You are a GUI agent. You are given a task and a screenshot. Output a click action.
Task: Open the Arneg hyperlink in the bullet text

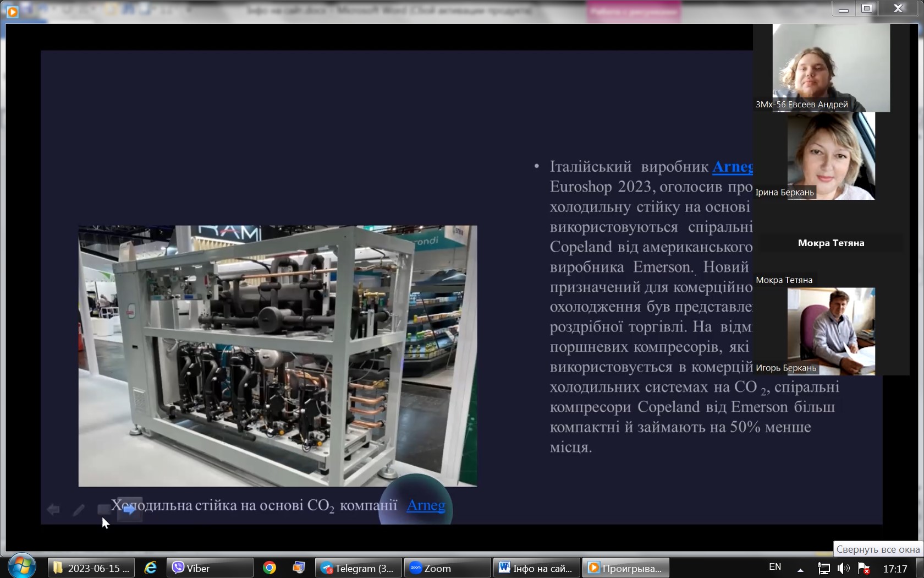[733, 166]
